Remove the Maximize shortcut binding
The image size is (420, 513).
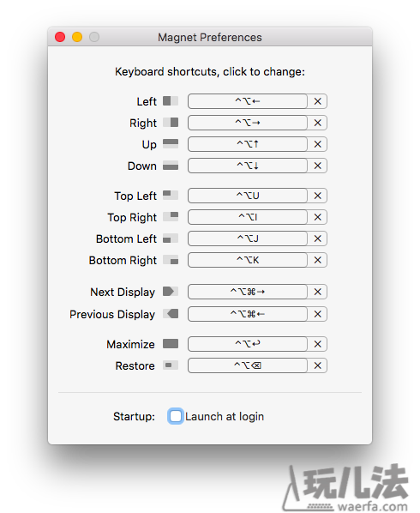[x=317, y=344]
